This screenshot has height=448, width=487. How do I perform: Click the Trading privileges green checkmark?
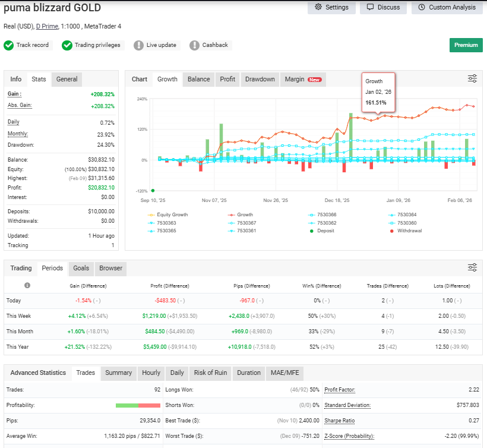(x=67, y=45)
